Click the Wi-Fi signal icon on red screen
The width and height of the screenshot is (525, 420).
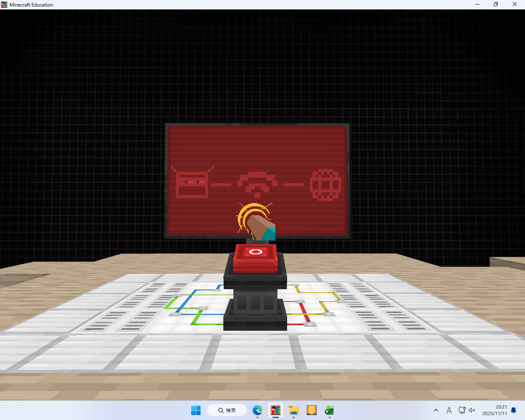pos(257,183)
